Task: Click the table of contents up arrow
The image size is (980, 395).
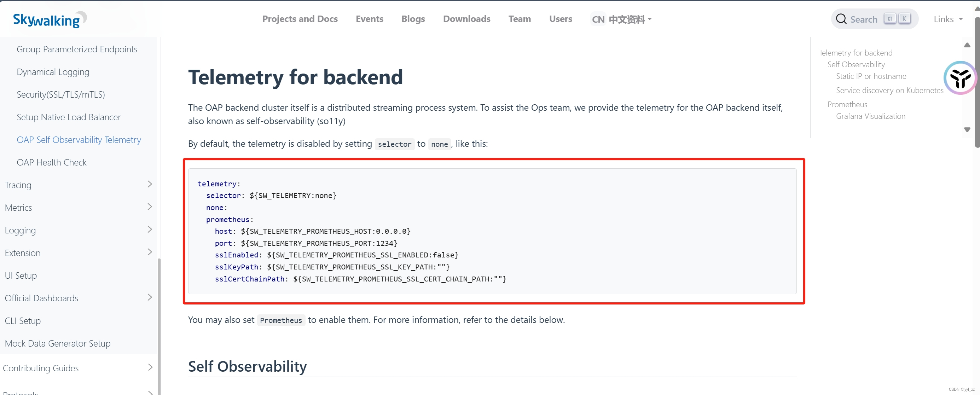Action: pos(967,45)
